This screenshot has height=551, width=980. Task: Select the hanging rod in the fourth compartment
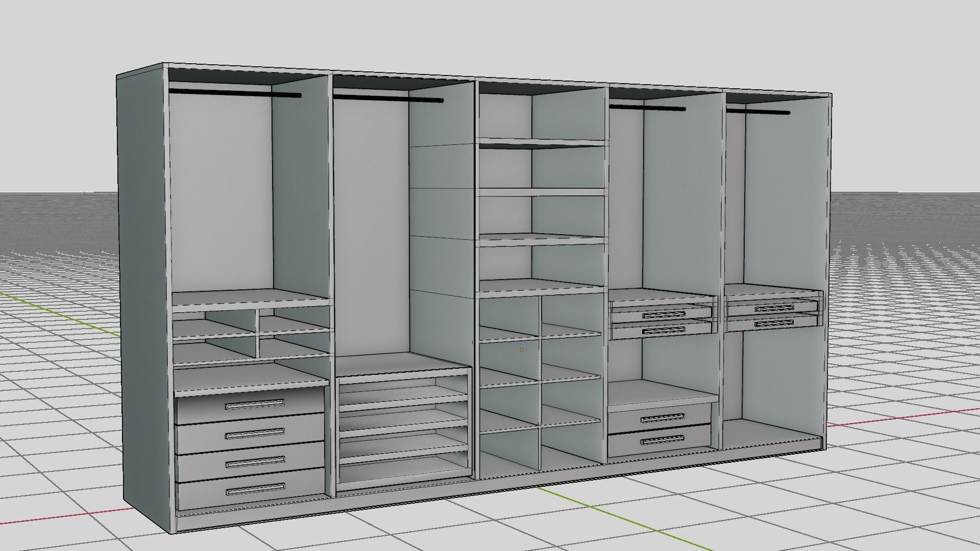pyautogui.click(x=647, y=107)
